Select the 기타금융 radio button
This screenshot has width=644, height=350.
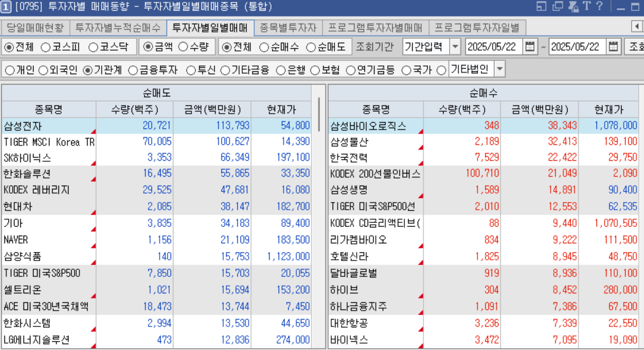tap(225, 71)
